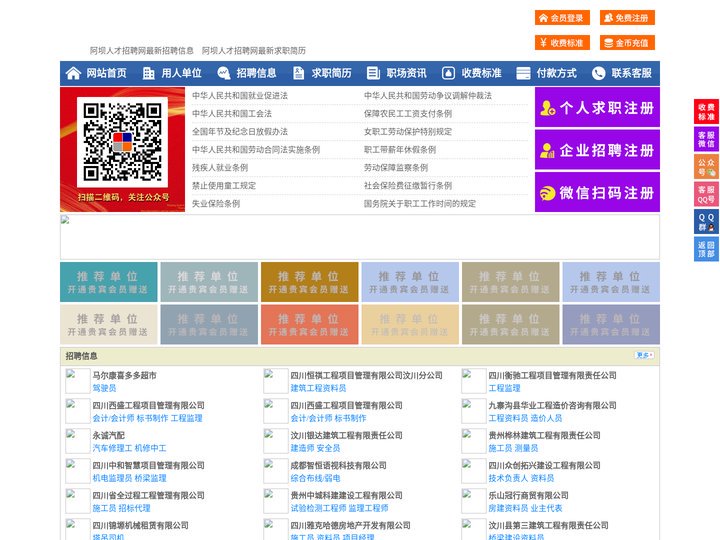Click QQ群 sidebar icon
720x540 pixels.
coord(706,222)
